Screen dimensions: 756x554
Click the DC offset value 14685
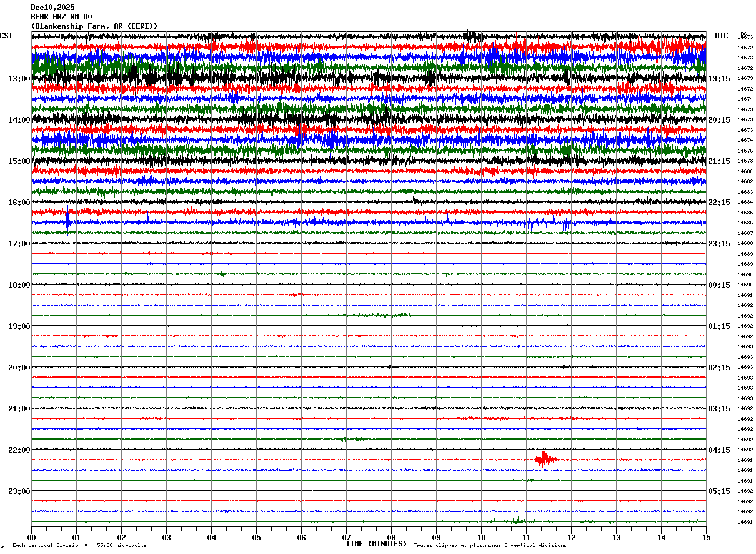point(745,213)
